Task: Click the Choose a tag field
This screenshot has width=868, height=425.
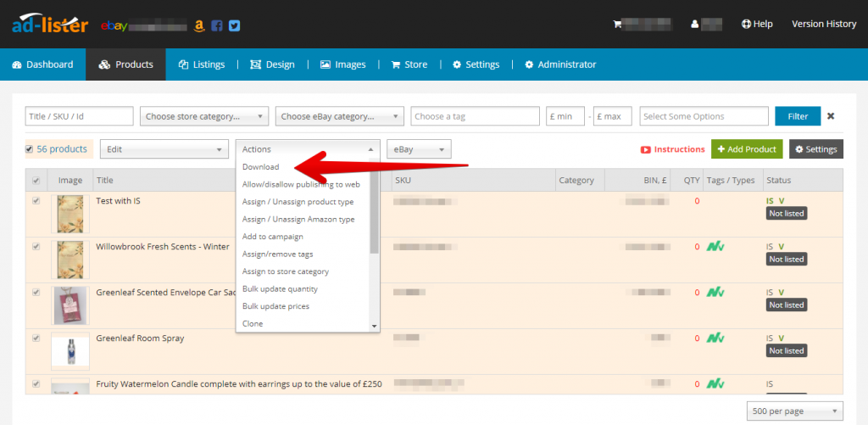Action: tap(475, 116)
